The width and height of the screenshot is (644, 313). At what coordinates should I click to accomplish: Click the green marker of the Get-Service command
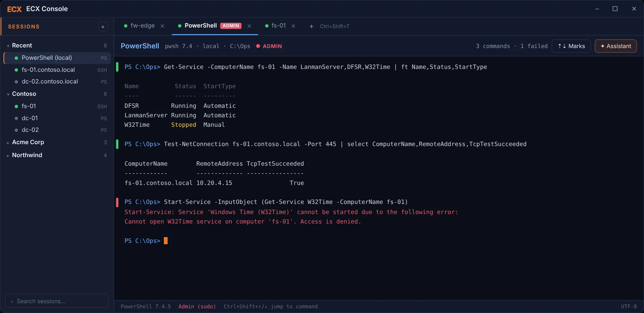click(117, 67)
